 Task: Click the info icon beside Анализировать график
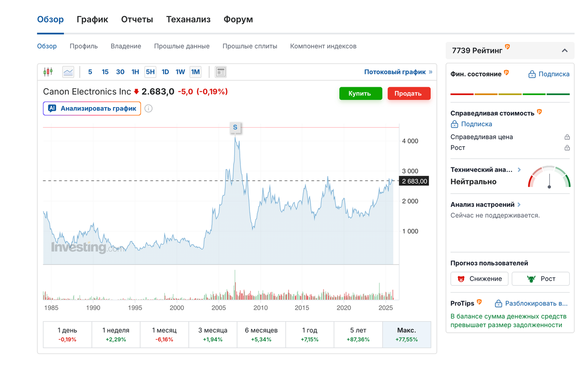(x=148, y=108)
